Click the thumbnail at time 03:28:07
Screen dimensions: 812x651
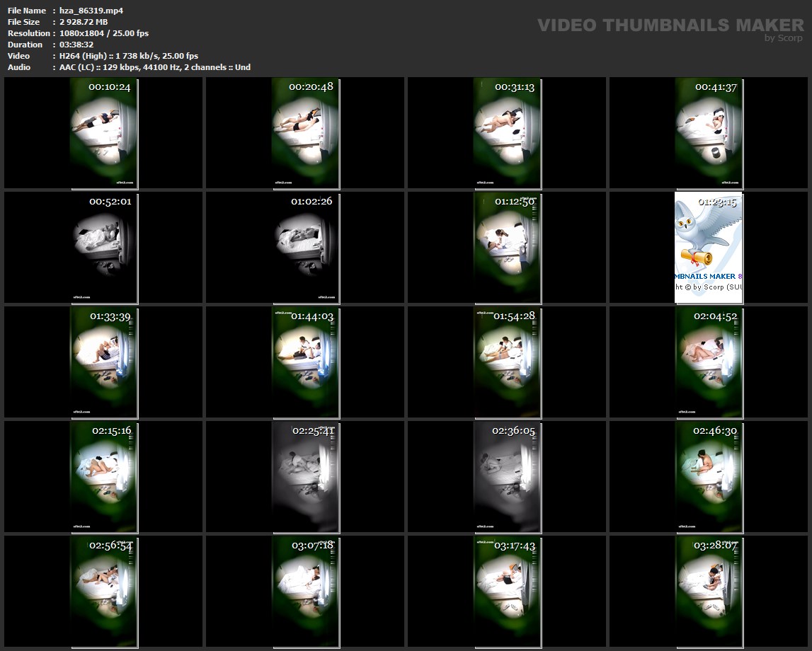[709, 592]
